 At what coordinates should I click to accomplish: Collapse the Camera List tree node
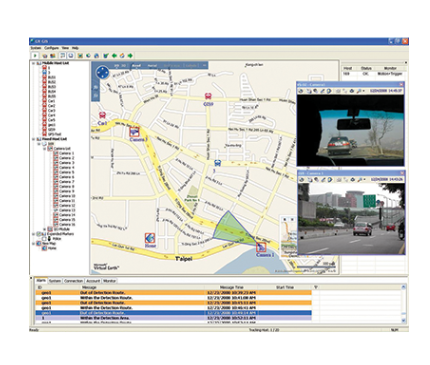pyautogui.click(x=44, y=149)
